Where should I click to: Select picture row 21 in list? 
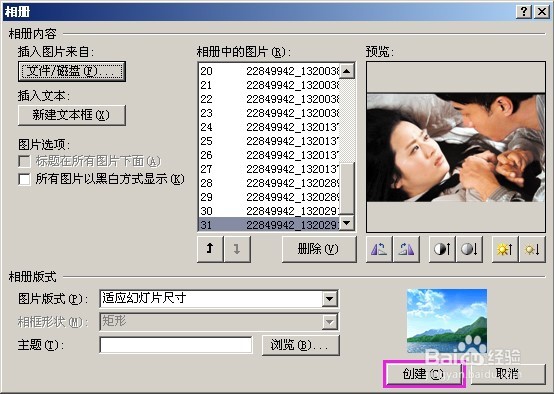tap(269, 85)
